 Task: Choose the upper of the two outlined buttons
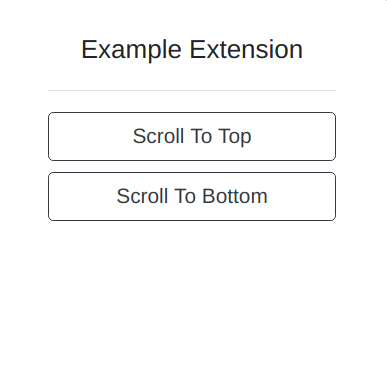coord(192,136)
